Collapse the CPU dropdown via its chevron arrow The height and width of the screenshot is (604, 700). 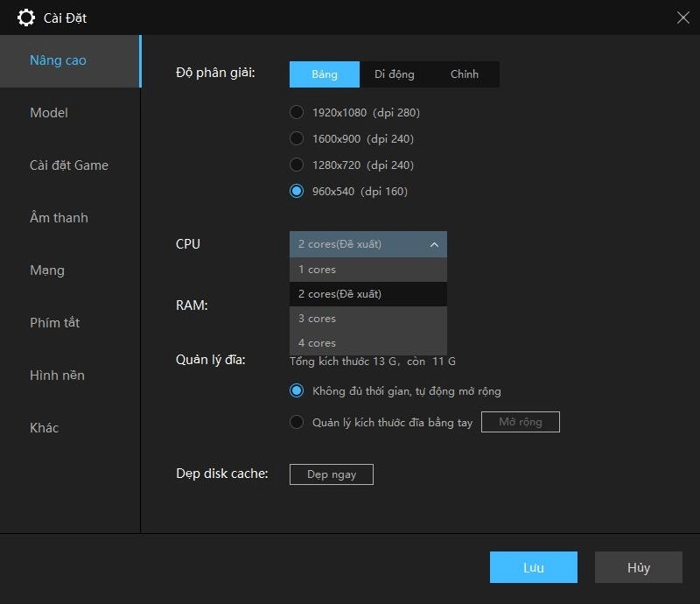pyautogui.click(x=433, y=244)
